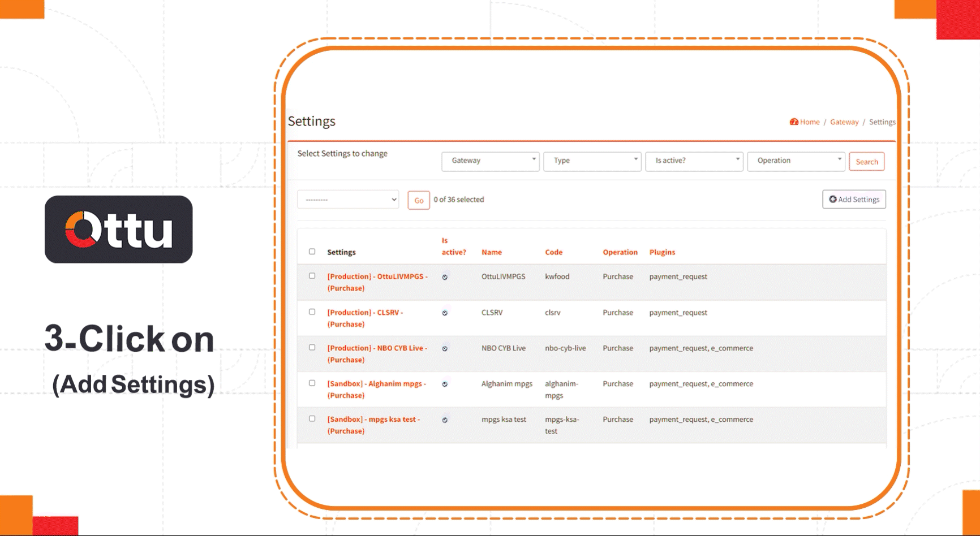Click the Settings breadcrumb text

pos(882,122)
